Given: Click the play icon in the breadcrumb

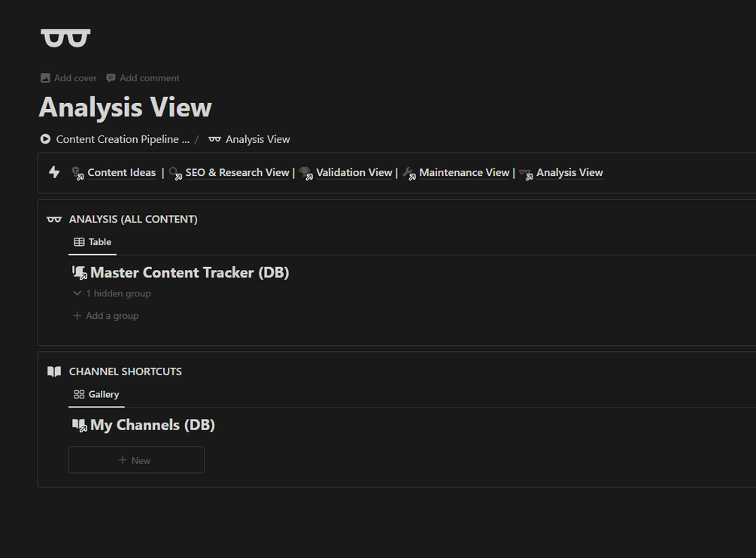Looking at the screenshot, I should [45, 139].
